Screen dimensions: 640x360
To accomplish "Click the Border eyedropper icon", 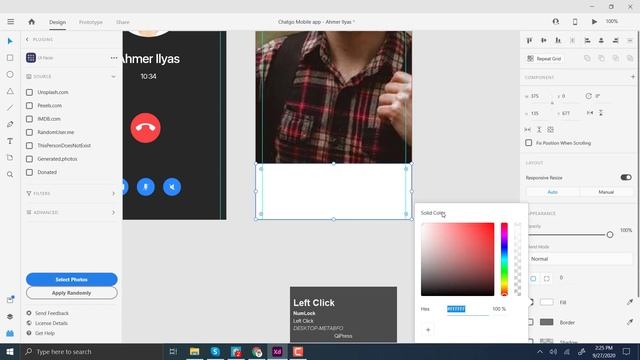I will pyautogui.click(x=630, y=322).
